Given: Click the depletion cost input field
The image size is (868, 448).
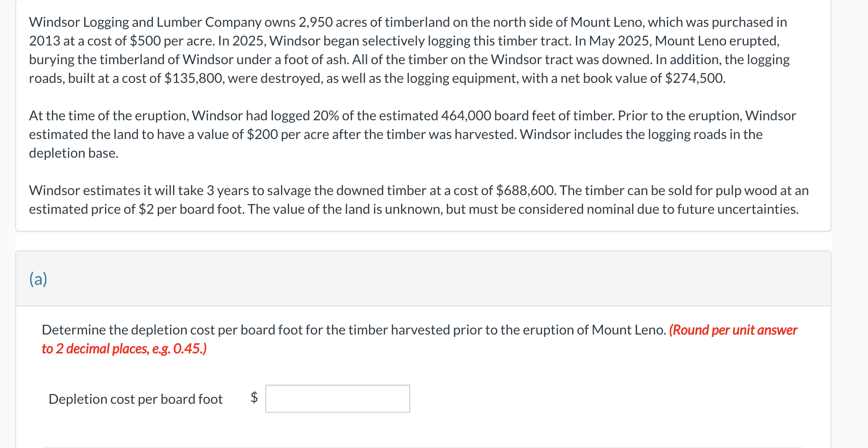Looking at the screenshot, I should click(x=338, y=399).
